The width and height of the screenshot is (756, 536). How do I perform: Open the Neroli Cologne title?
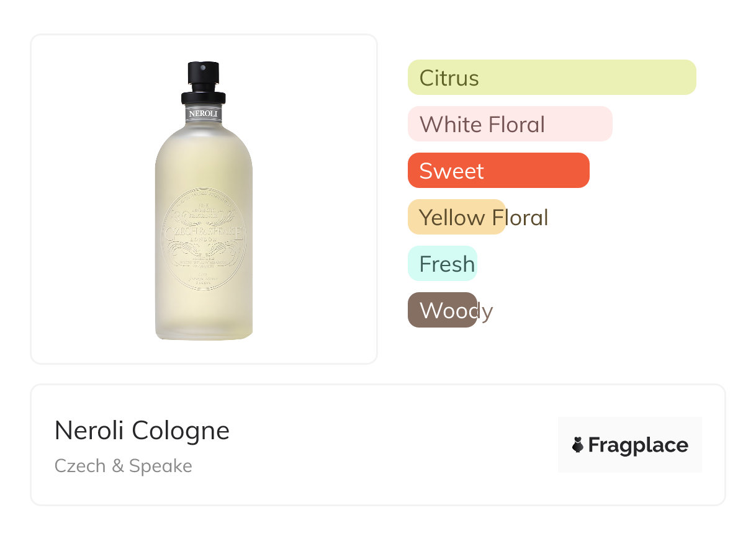pos(142,431)
